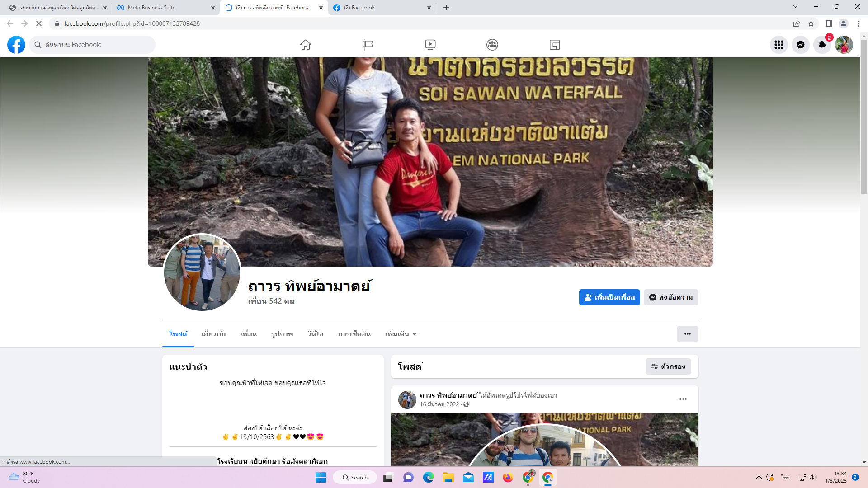
Task: Open profile three-dots options menu
Action: coord(687,334)
